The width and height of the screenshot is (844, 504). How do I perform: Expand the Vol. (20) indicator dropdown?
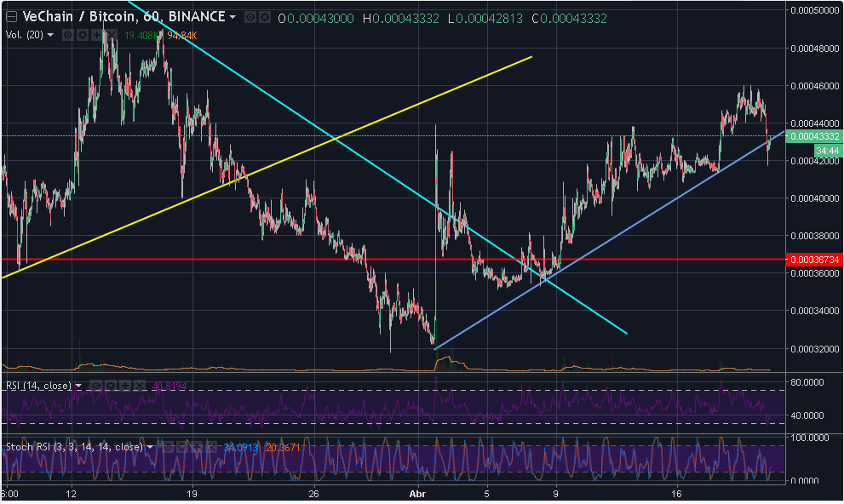tap(50, 35)
